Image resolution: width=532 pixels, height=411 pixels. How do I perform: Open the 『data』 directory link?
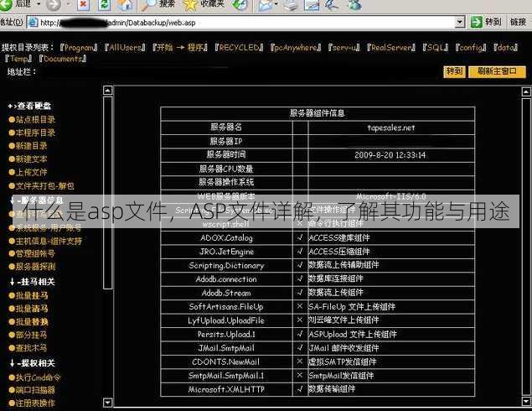tap(505, 47)
